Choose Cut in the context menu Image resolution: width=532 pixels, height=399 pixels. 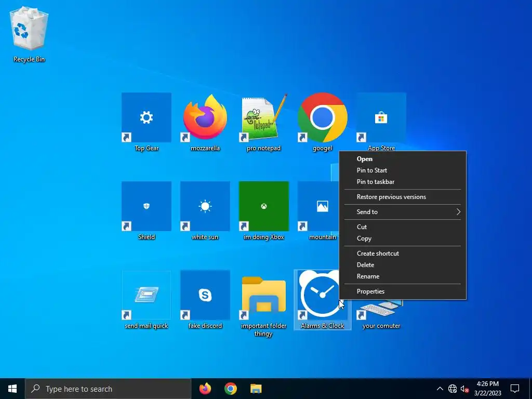point(403,227)
